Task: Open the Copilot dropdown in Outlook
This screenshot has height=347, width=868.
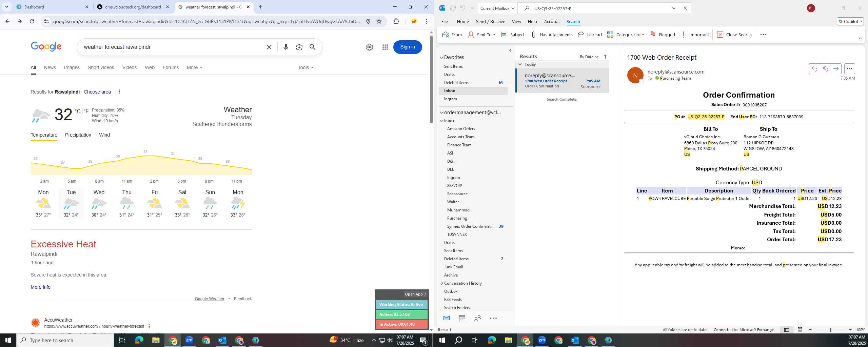Action: [x=850, y=21]
